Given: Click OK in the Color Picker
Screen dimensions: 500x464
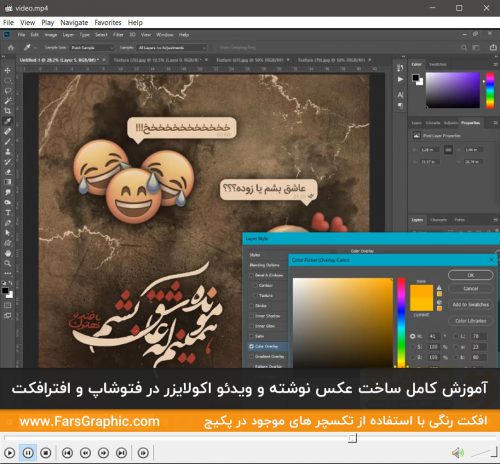Looking at the screenshot, I should 471,275.
